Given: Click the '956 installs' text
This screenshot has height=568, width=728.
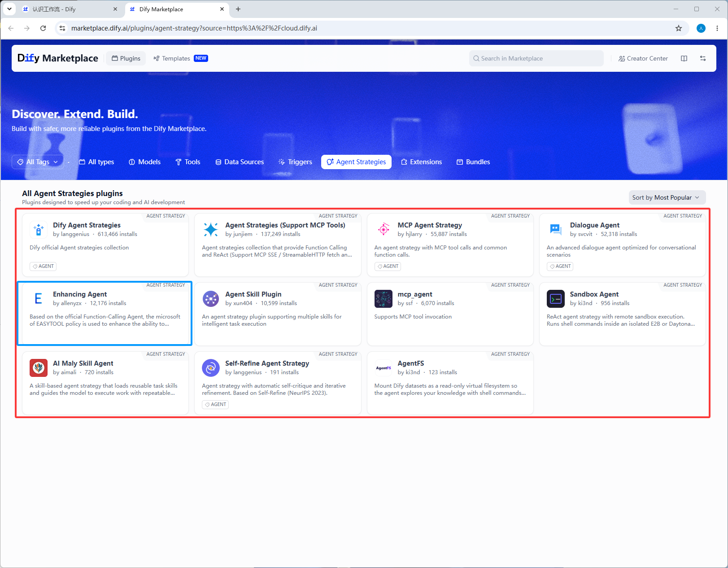Looking at the screenshot, I should (x=615, y=303).
